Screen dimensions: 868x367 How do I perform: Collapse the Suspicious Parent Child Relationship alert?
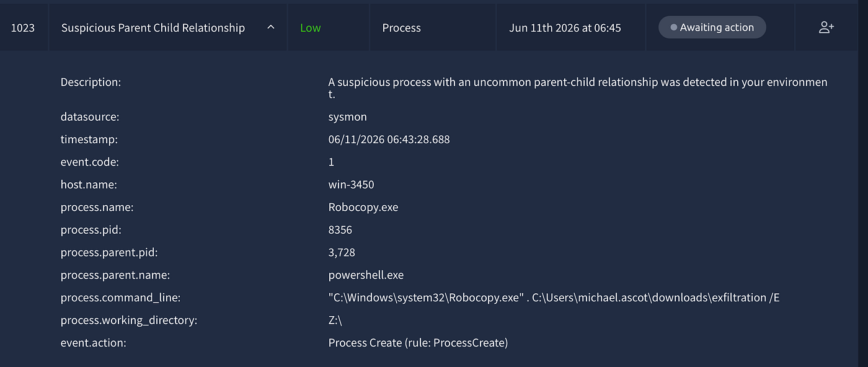[271, 27]
